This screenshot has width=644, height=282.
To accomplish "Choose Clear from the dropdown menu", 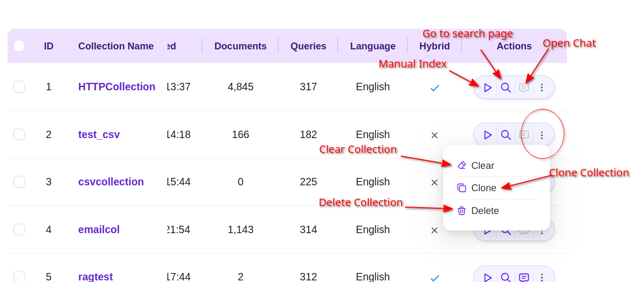I will coord(496,166).
